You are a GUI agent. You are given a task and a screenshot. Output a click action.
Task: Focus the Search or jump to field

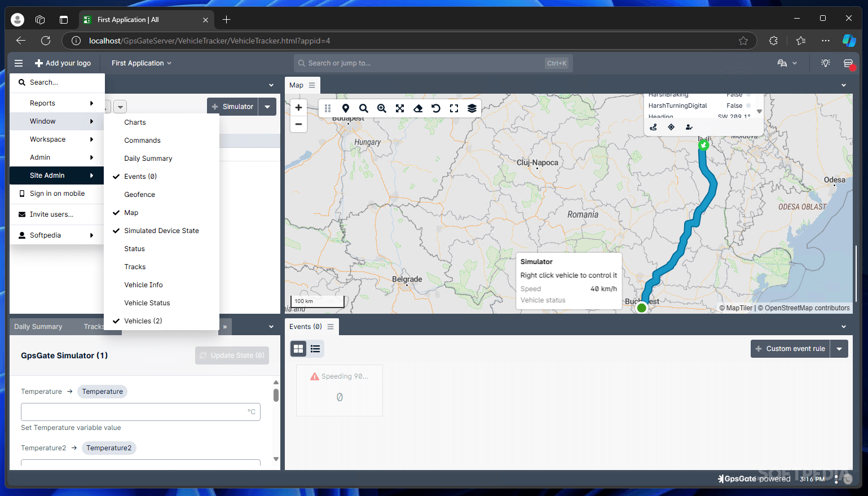[433, 63]
